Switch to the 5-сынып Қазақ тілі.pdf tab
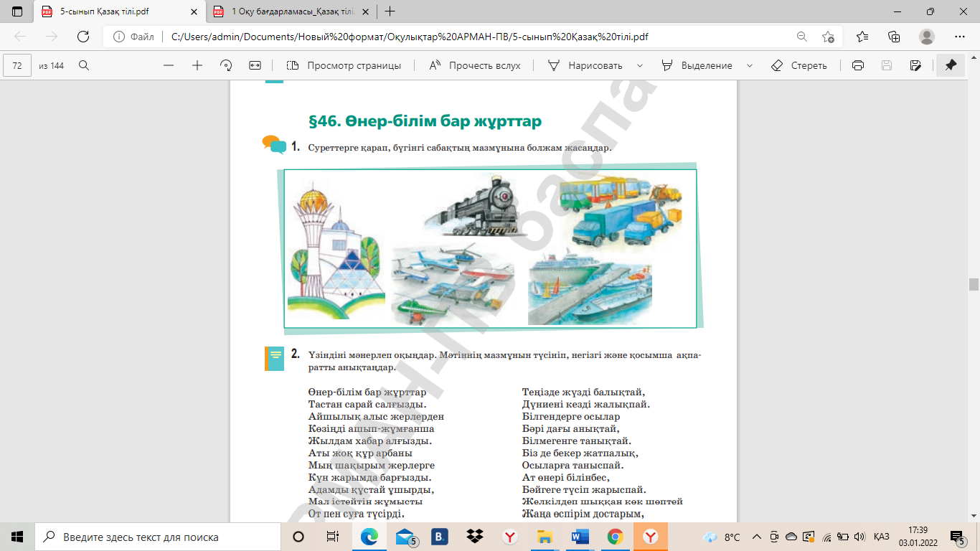Image resolution: width=980 pixels, height=551 pixels. point(121,11)
